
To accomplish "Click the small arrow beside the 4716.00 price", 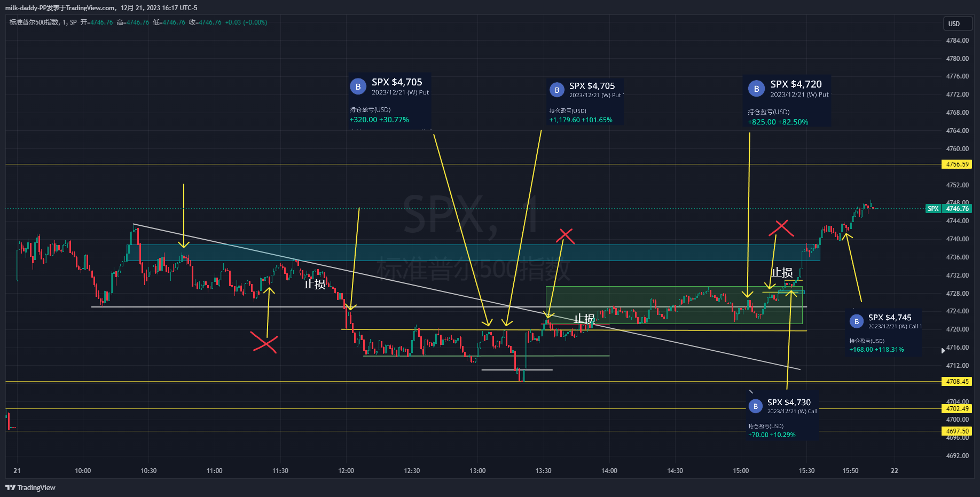I will tap(943, 351).
